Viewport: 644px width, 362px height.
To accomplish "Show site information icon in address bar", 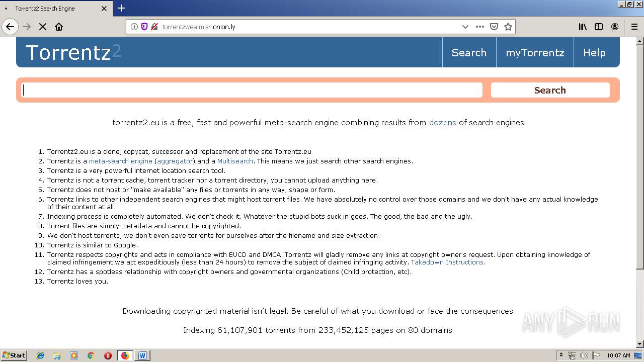I will [x=134, y=27].
